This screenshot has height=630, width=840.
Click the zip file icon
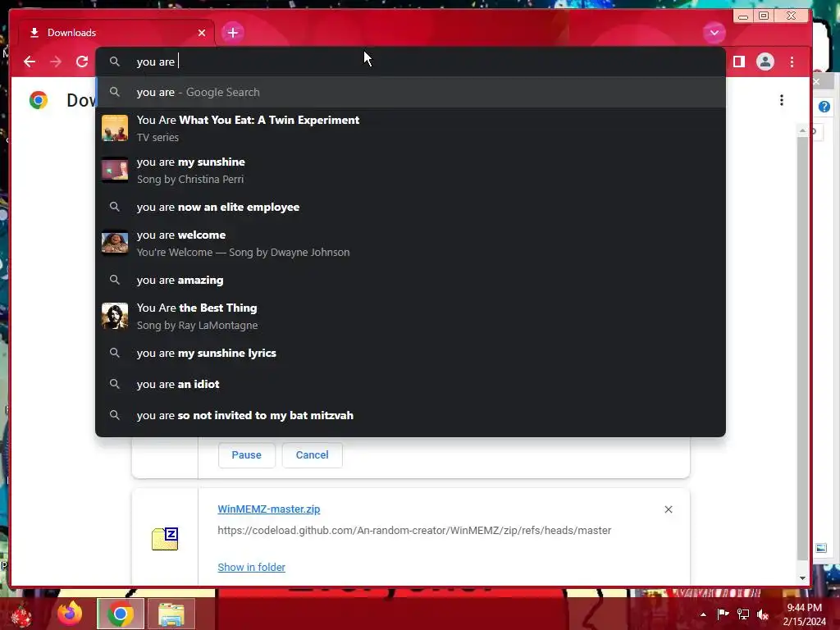pyautogui.click(x=165, y=538)
